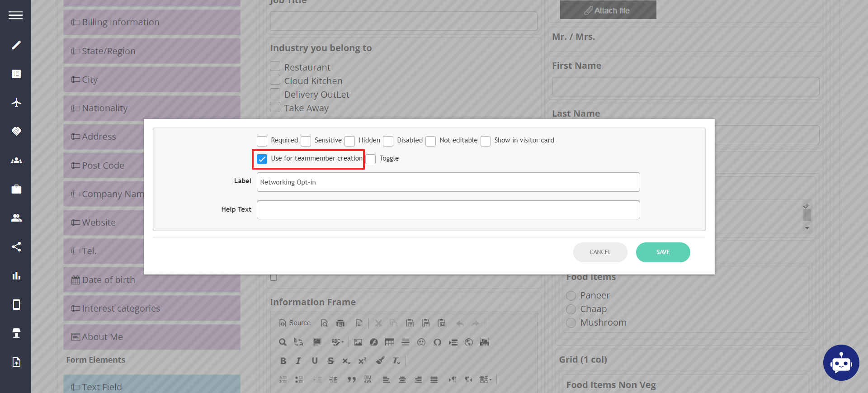Open the airplane travel icon in sidebar
The height and width of the screenshot is (393, 868).
(x=16, y=103)
